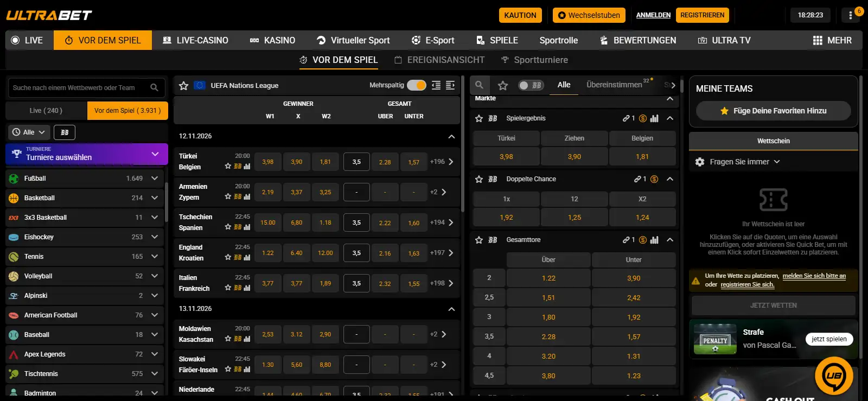Favorite the Spielergebnis market star
Screen dimensions: 868x401
[x=479, y=118]
